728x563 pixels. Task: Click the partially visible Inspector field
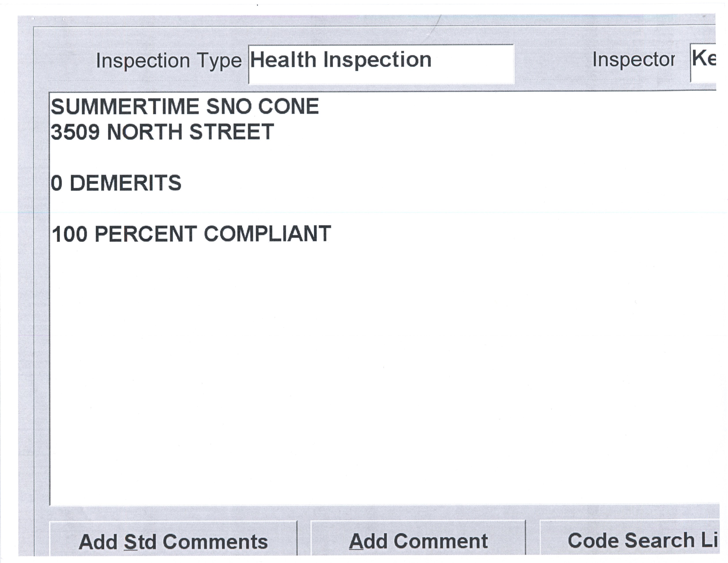703,63
